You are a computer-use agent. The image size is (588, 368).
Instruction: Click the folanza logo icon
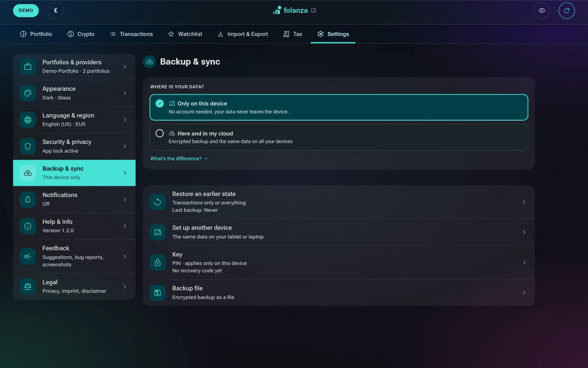[x=277, y=10]
